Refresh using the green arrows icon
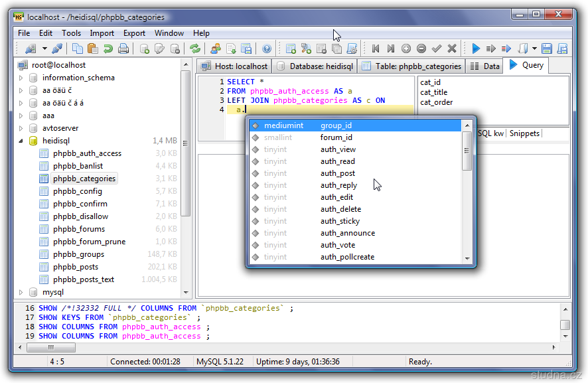This screenshot has height=383, width=588. [x=195, y=48]
